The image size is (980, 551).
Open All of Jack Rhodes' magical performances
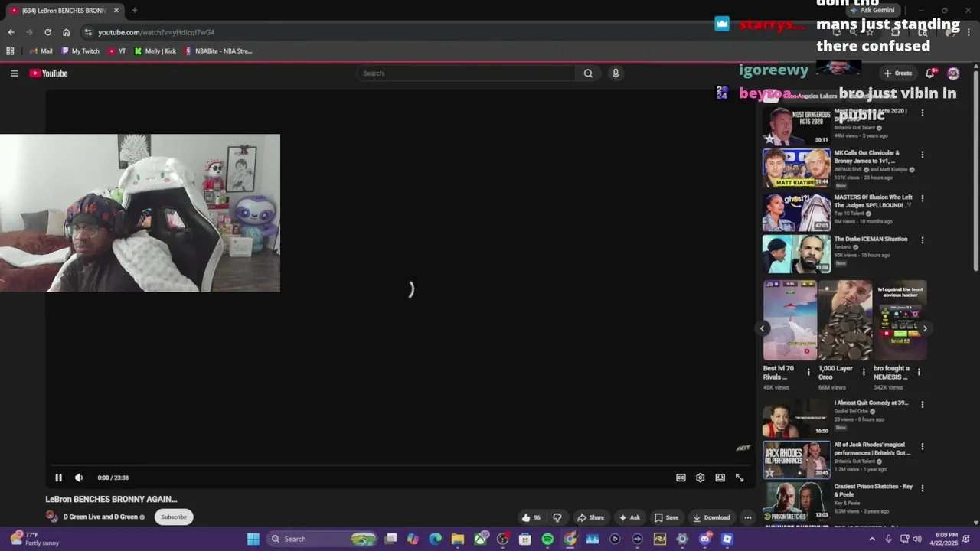click(x=872, y=448)
